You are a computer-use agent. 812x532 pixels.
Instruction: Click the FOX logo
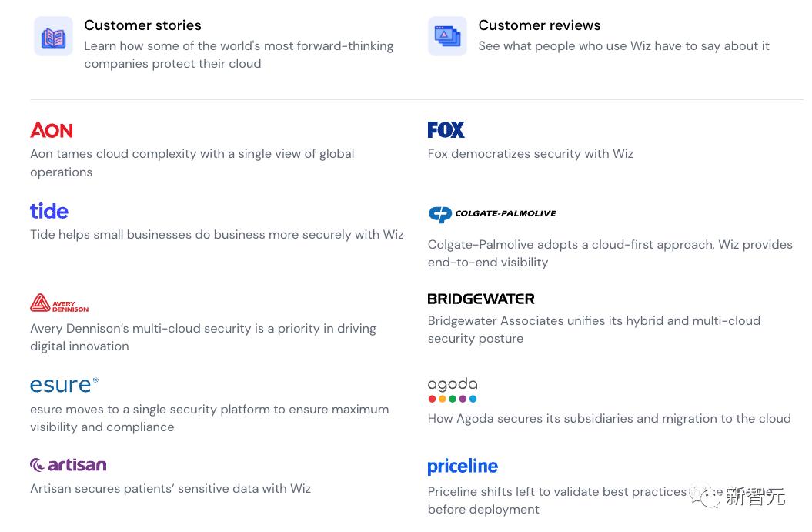[446, 129]
